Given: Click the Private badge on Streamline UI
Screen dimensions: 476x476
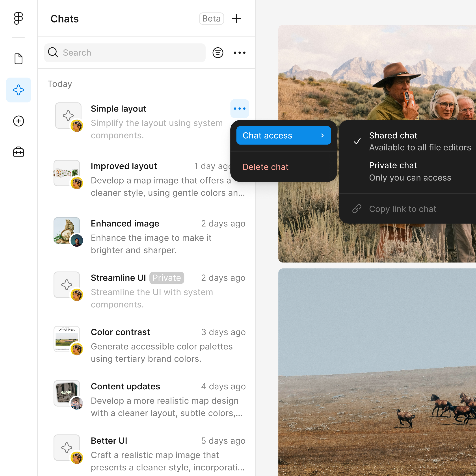Looking at the screenshot, I should click(x=167, y=278).
